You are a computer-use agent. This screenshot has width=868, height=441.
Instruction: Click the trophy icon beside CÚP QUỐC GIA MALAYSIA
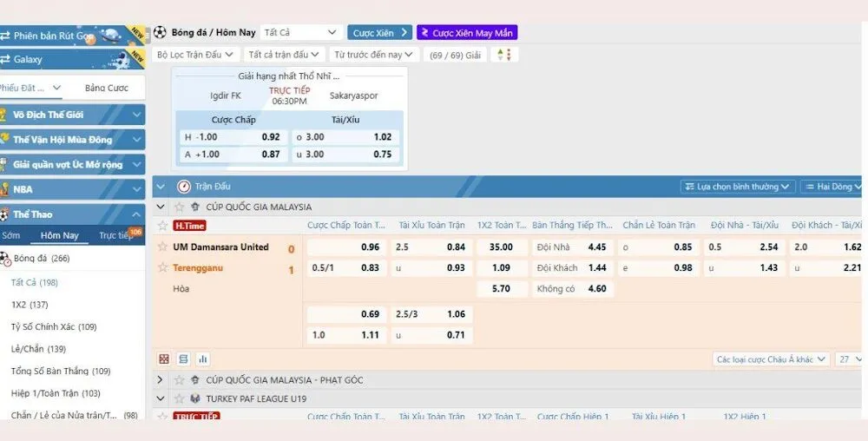pos(195,207)
